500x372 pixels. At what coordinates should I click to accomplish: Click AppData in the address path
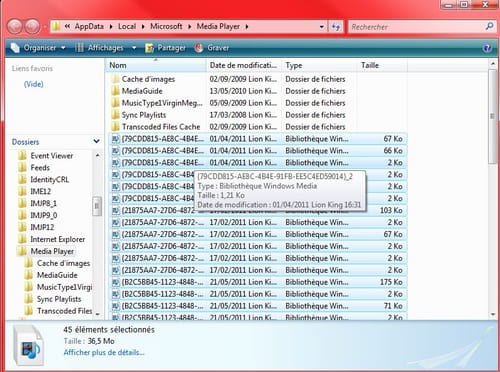pyautogui.click(x=89, y=26)
